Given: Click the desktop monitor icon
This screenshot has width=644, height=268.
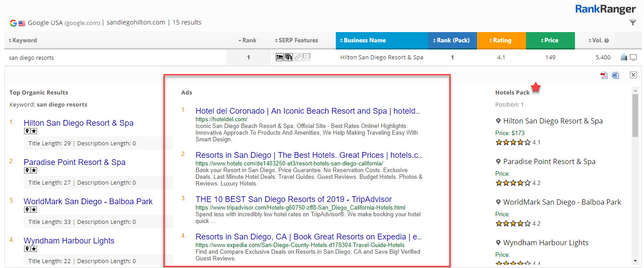Looking at the screenshot, I should [633, 57].
